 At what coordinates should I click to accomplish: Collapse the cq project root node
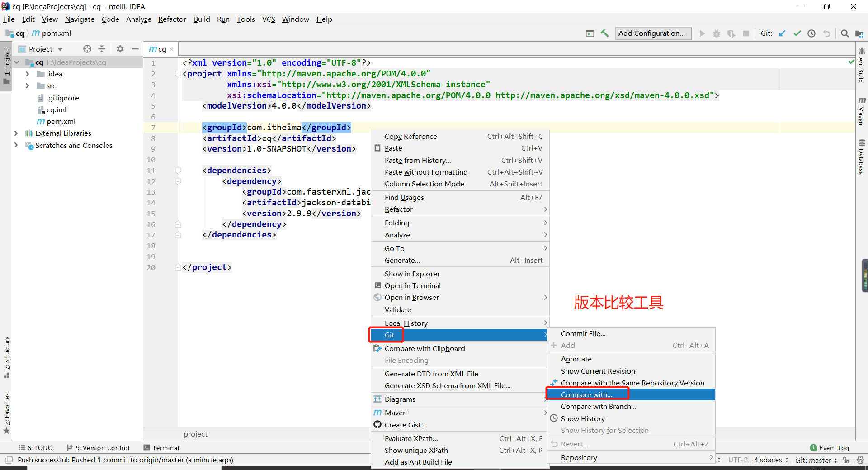(x=17, y=62)
